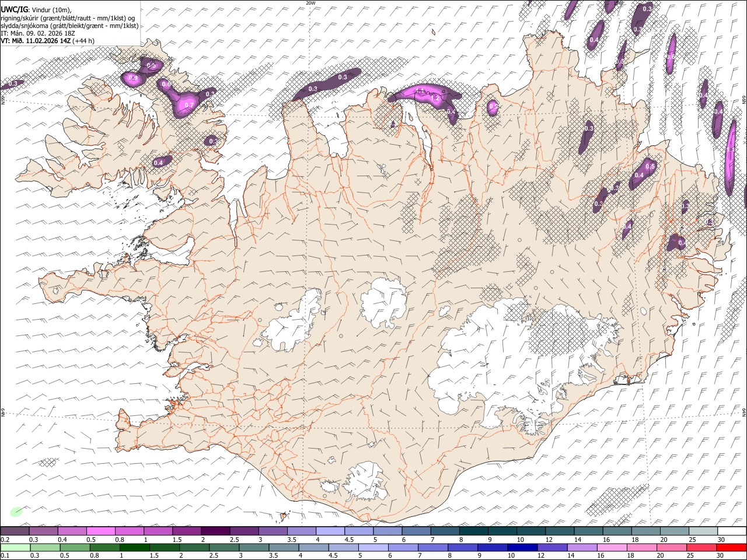The height and width of the screenshot is (560, 747).
Task: Click the 'IT: Mán. 09. 02. 2026 18Z' line
Action: [x=37, y=33]
